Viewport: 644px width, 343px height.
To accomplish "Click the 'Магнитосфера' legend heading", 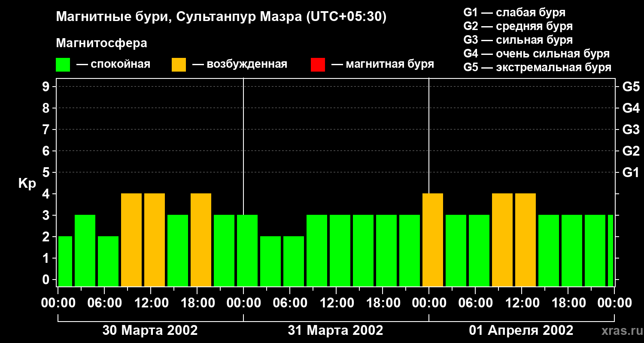I will pos(101,43).
